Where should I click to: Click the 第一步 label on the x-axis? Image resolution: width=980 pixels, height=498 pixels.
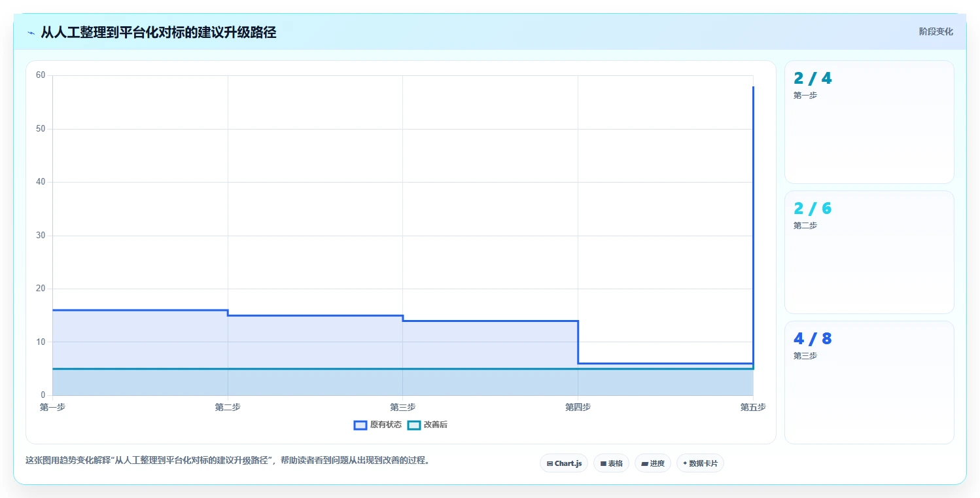[52, 407]
